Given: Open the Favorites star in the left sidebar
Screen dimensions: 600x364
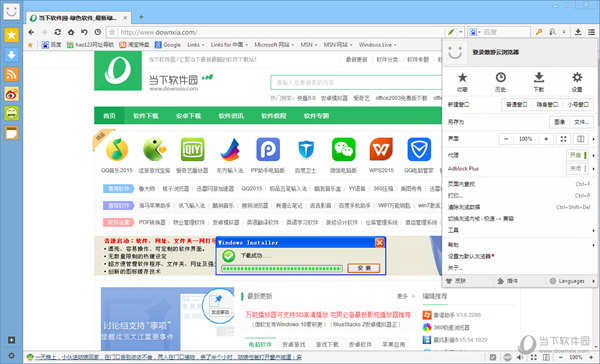Looking at the screenshot, I should coord(11,35).
